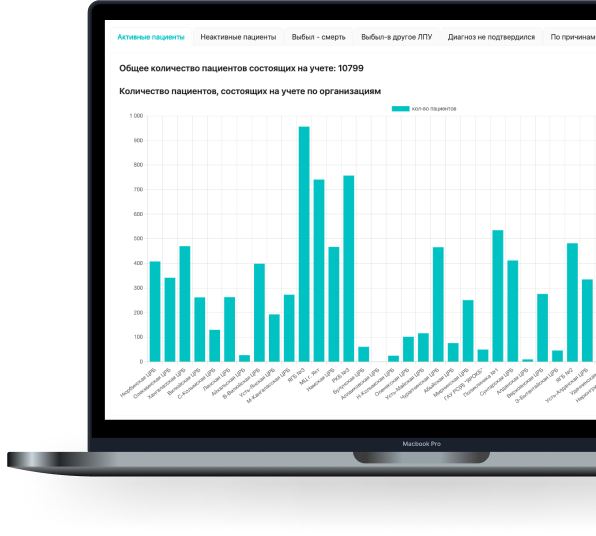Select the РКБ №3 bar

coord(349,268)
